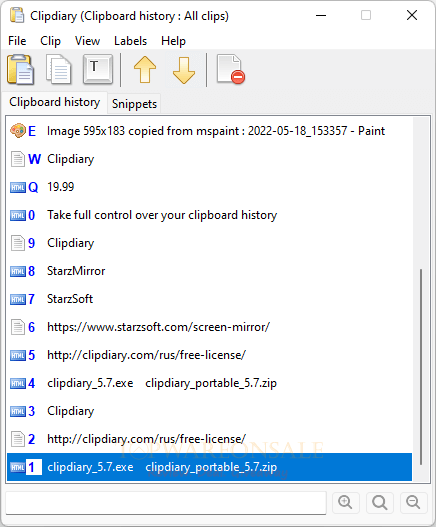Select the Clipdiary clip numbered 3
Image resolution: width=436 pixels, height=527 pixels.
(209, 411)
